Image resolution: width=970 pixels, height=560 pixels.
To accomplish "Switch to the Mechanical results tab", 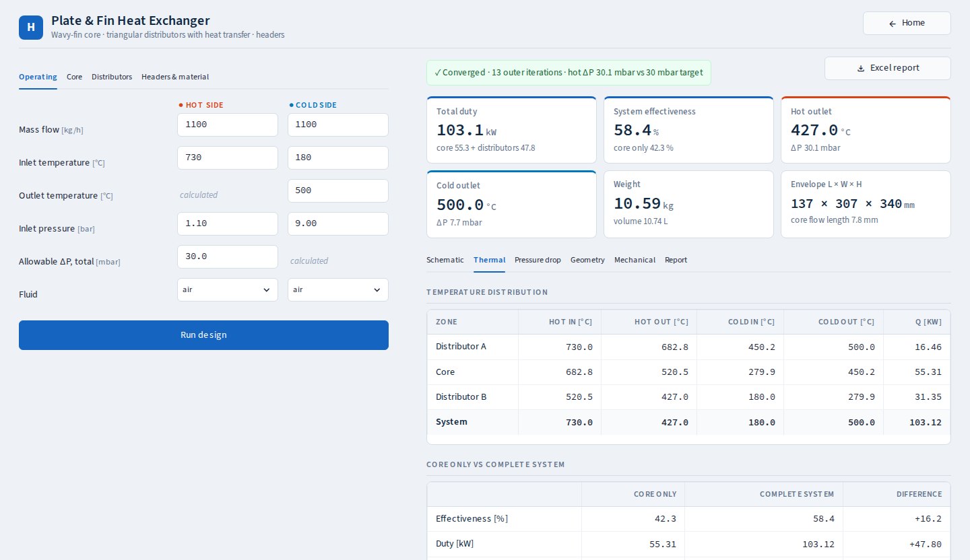I will click(635, 260).
